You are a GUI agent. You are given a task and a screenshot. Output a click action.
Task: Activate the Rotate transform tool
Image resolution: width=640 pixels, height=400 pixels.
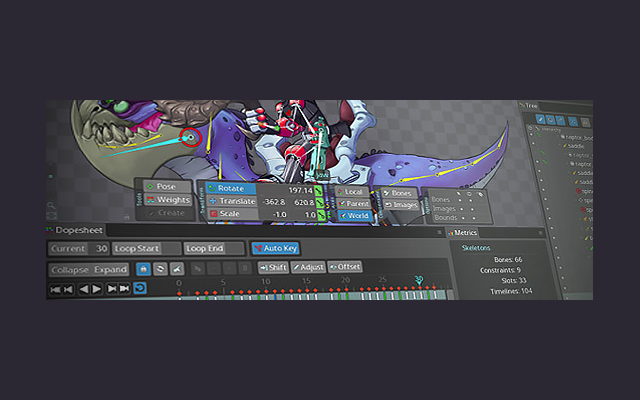(x=231, y=188)
